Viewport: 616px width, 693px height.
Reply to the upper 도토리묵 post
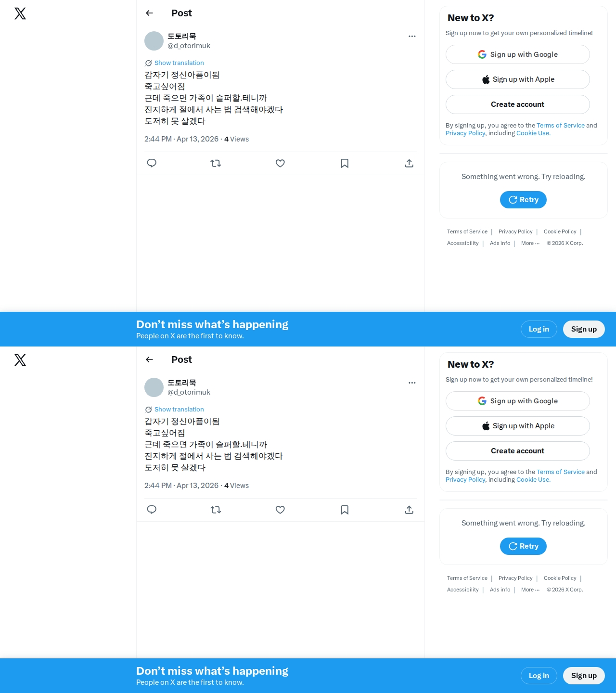coord(152,163)
